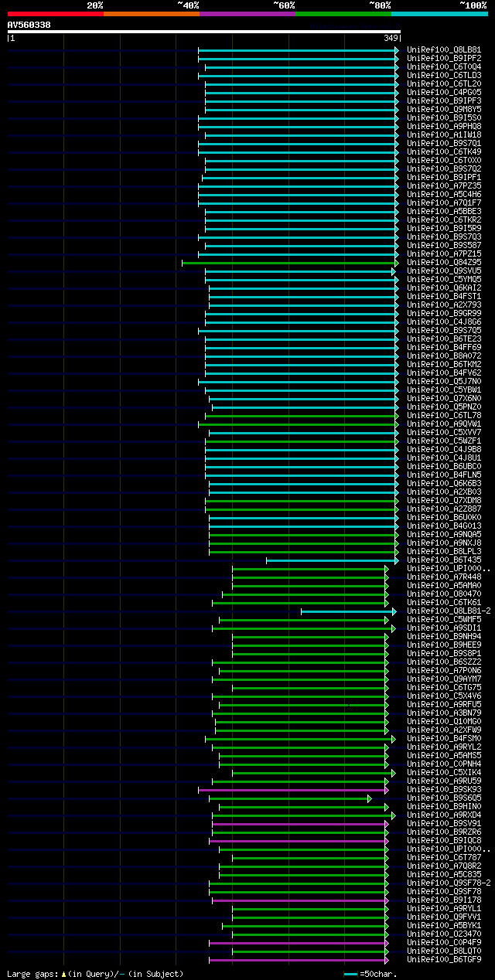Select the UniRef100_B9I178 label
495x980 pixels.
click(x=444, y=900)
